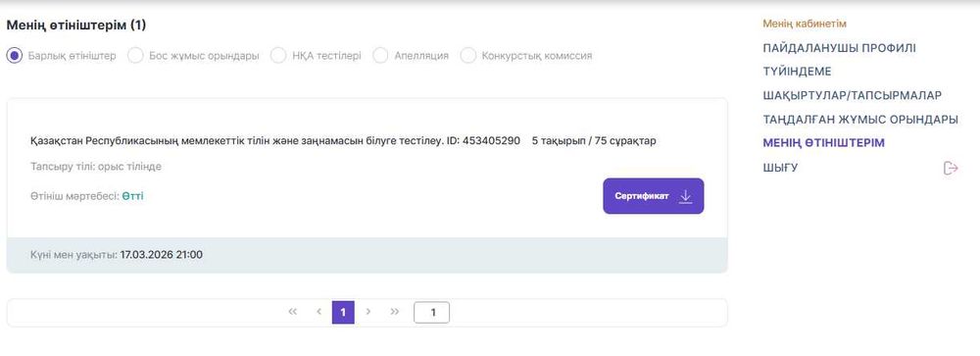Viewport: 980px width, 356px height.
Task: Click the test title with ID 453405290
Action: point(275,141)
